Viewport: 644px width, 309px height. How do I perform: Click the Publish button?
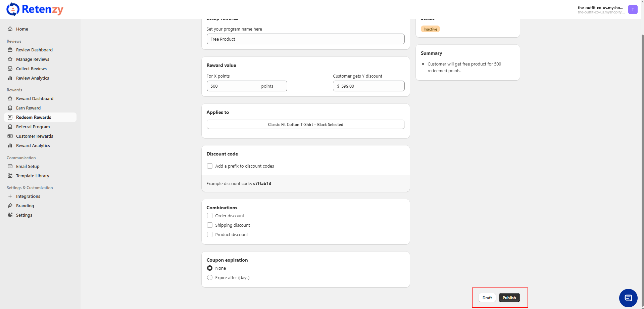point(509,298)
